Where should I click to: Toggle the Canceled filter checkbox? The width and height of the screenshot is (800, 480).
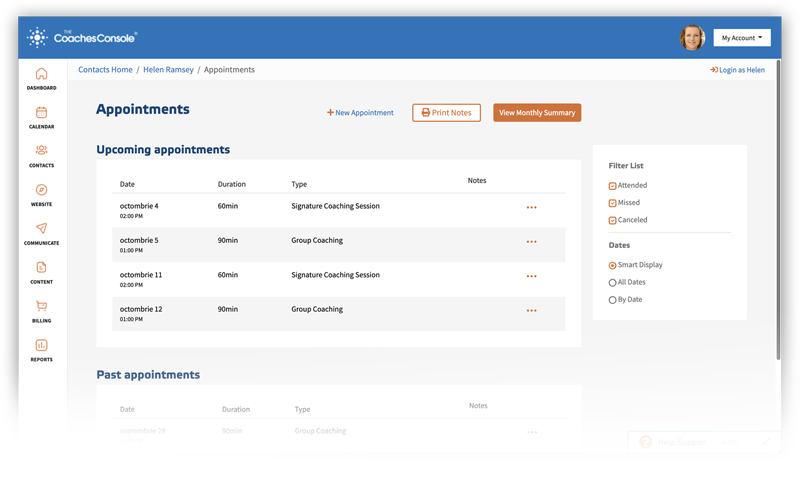point(612,220)
